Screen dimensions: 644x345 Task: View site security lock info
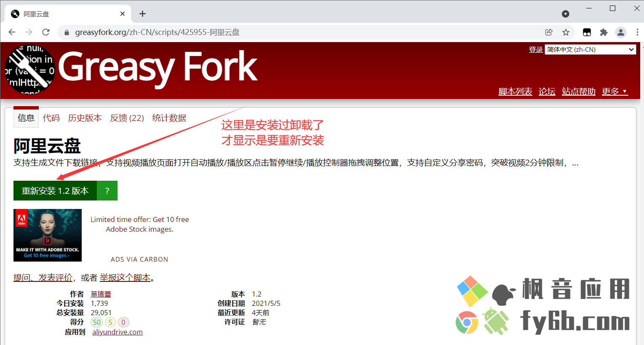click(66, 32)
